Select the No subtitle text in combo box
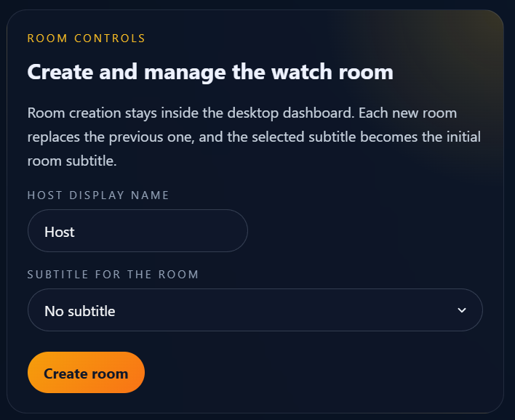515x420 pixels. coord(80,311)
